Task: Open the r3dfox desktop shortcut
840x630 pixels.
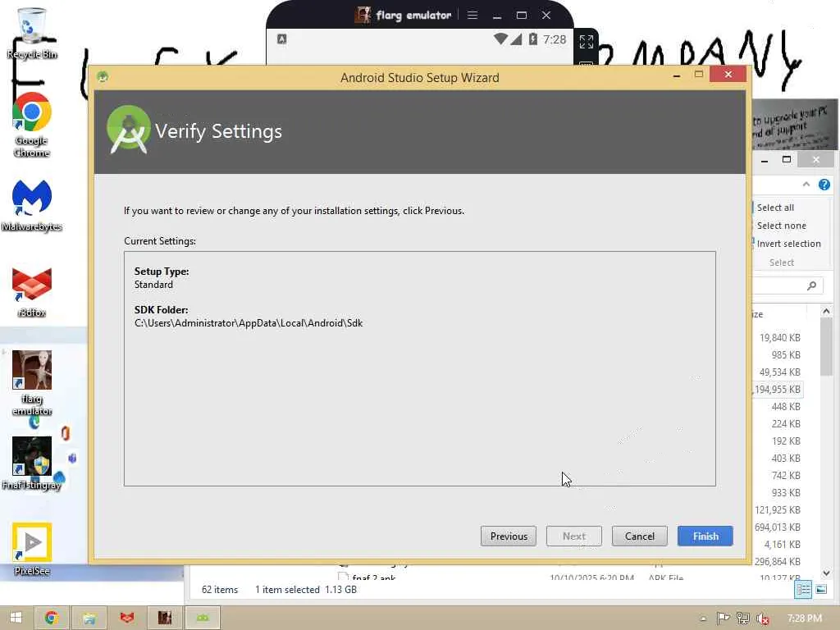Action: tap(32, 292)
